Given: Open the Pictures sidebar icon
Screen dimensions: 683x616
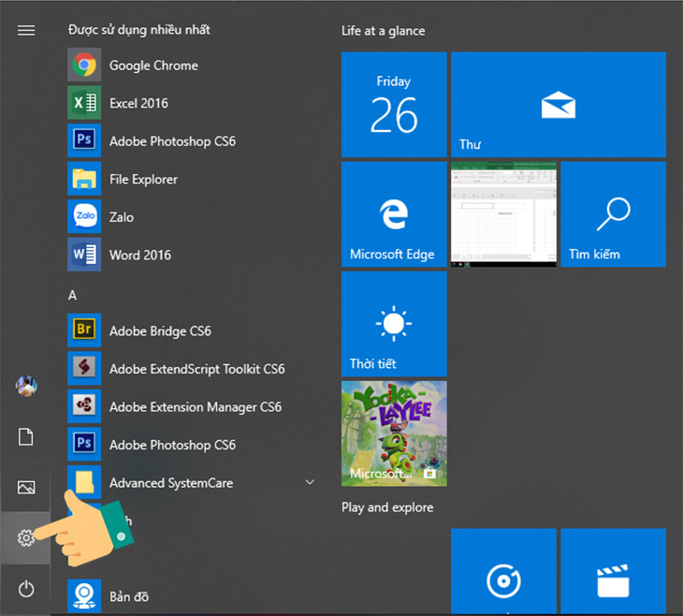Looking at the screenshot, I should click(26, 487).
